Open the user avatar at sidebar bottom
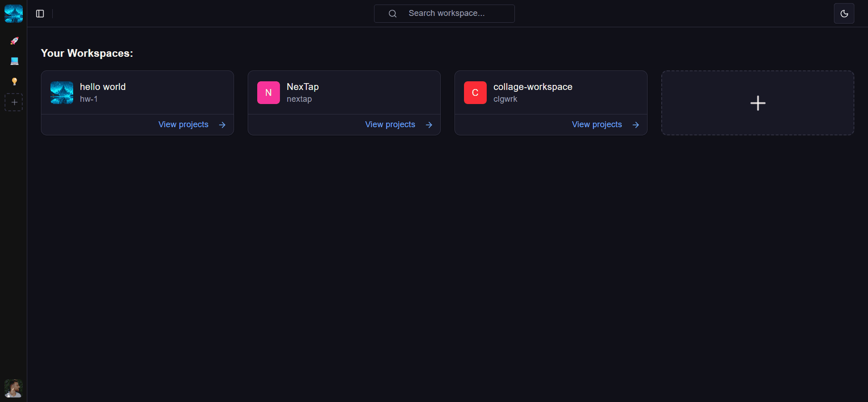 14,388
